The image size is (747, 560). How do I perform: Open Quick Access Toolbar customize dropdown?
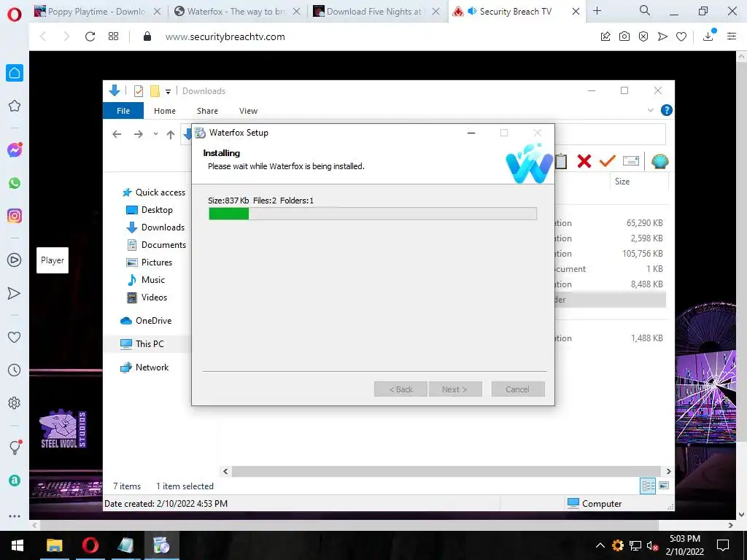point(169,91)
